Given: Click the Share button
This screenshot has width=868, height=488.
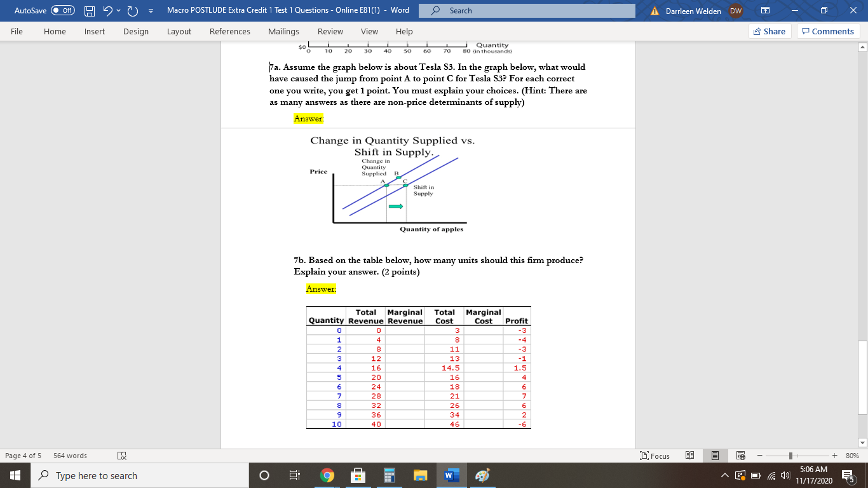Looking at the screenshot, I should 770,31.
